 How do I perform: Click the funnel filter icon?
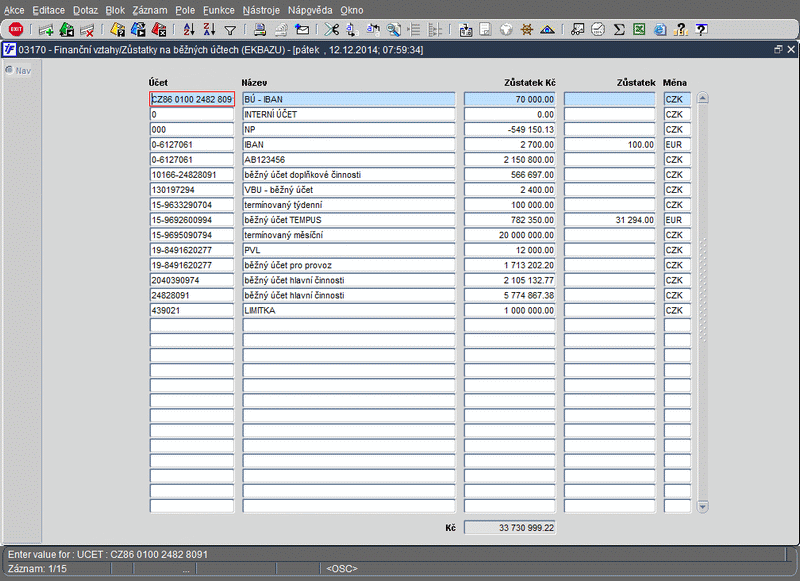pos(230,31)
